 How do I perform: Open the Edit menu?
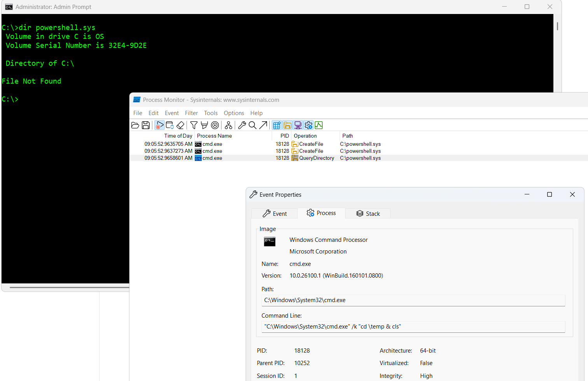pyautogui.click(x=154, y=113)
